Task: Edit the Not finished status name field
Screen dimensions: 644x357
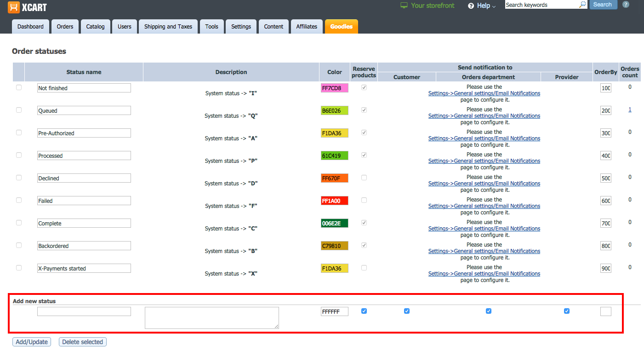Action: click(84, 88)
